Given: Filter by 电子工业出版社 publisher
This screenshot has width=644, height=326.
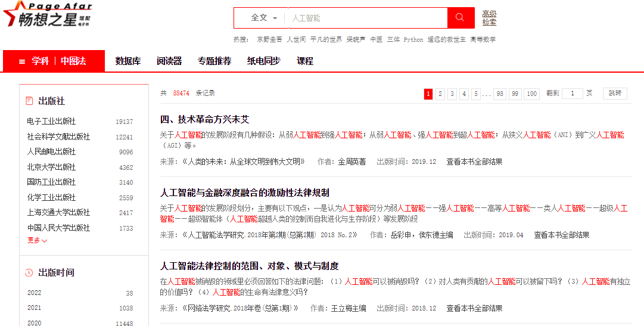Looking at the screenshot, I should (51, 122).
